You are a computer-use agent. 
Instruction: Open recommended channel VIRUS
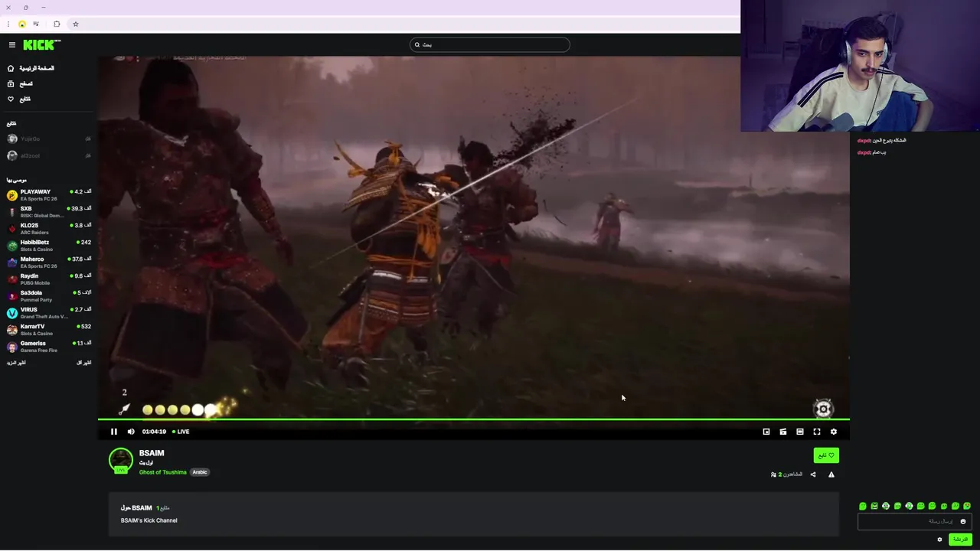pyautogui.click(x=49, y=313)
